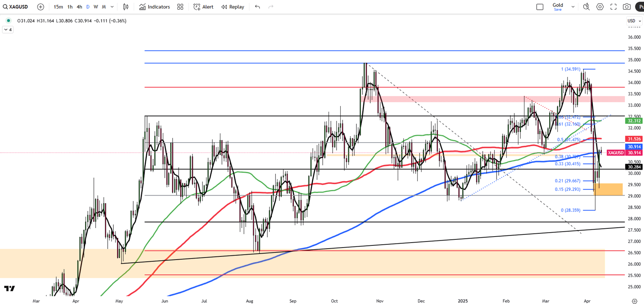
Task: Click the Publish button
Action: (640, 7)
